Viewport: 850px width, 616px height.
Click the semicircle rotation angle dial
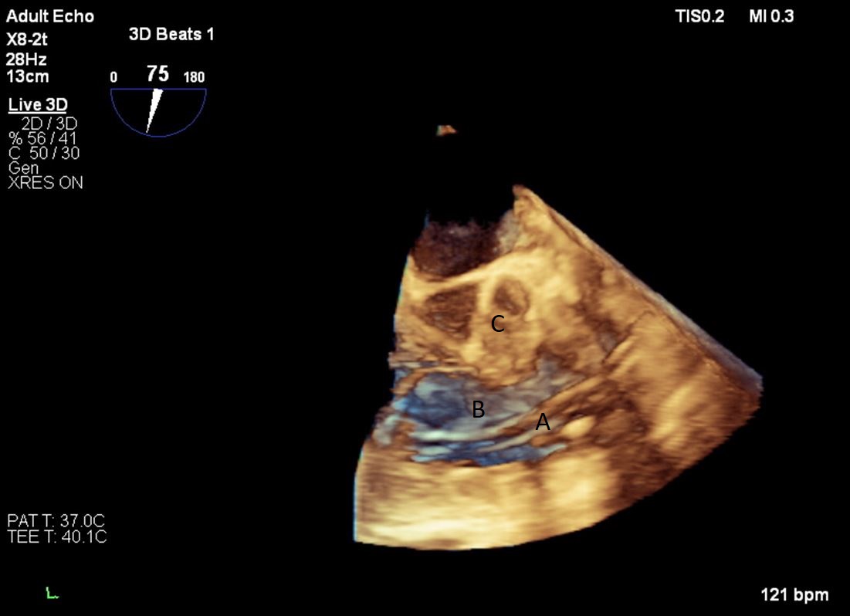click(x=158, y=112)
